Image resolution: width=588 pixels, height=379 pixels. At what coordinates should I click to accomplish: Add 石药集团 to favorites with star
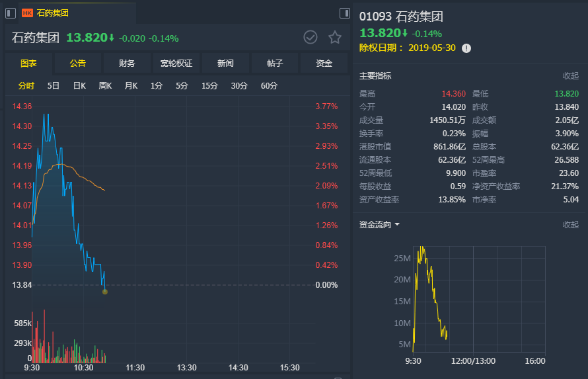[334, 37]
